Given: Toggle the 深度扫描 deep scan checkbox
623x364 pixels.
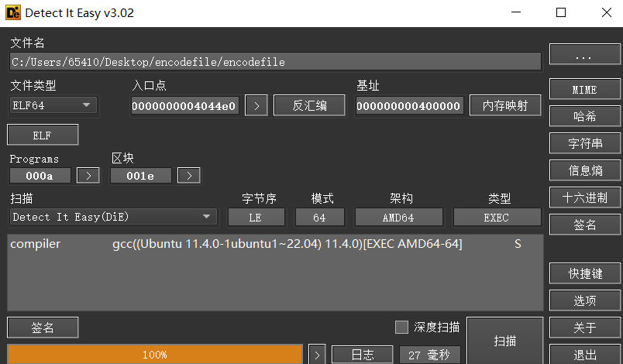Looking at the screenshot, I should (401, 327).
